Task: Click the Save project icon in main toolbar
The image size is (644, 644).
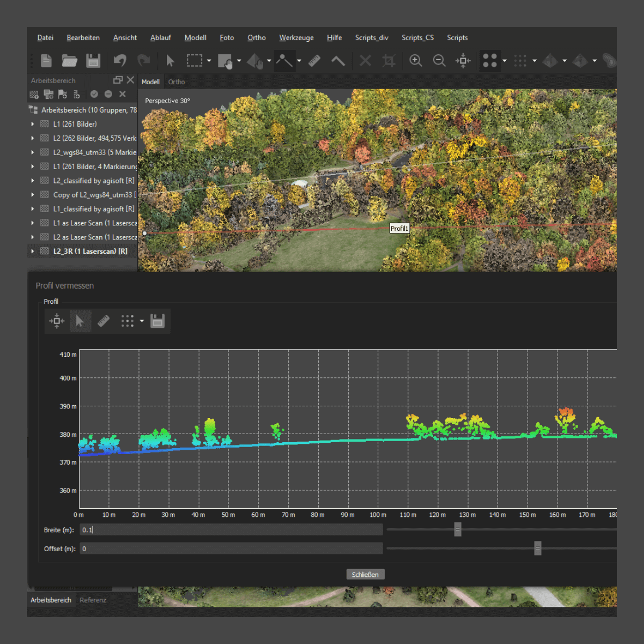Action: (93, 61)
